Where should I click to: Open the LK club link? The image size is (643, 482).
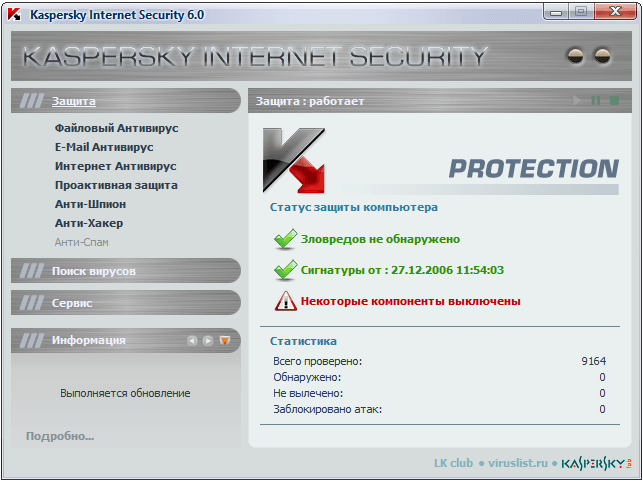[453, 464]
